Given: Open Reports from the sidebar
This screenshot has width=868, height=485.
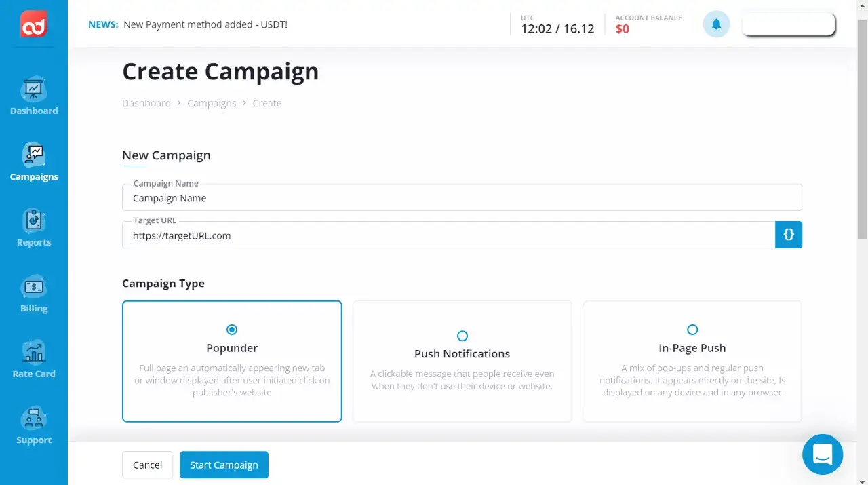Looking at the screenshot, I should pyautogui.click(x=34, y=225).
